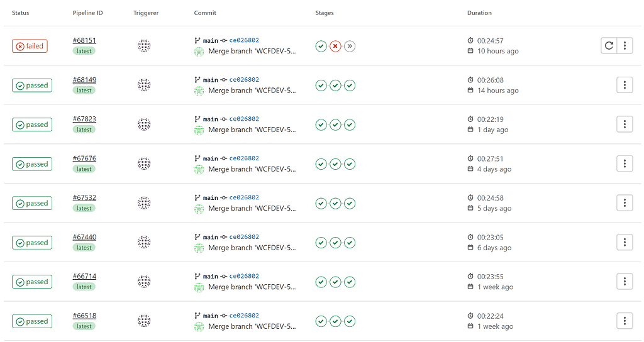Click triggerer avatar for pipeline #67676
This screenshot has height=342, width=644.
tap(144, 163)
